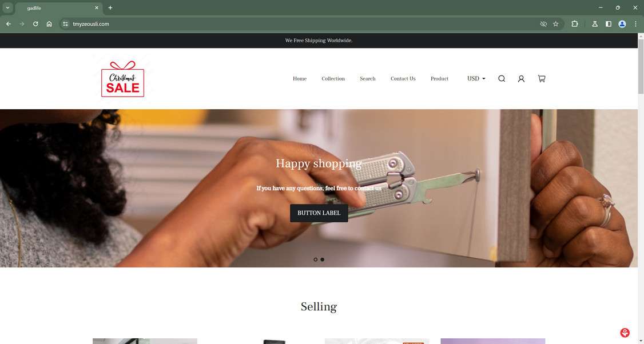Reload the page using the refresh icon
Image resolution: width=644 pixels, height=344 pixels.
click(x=35, y=24)
